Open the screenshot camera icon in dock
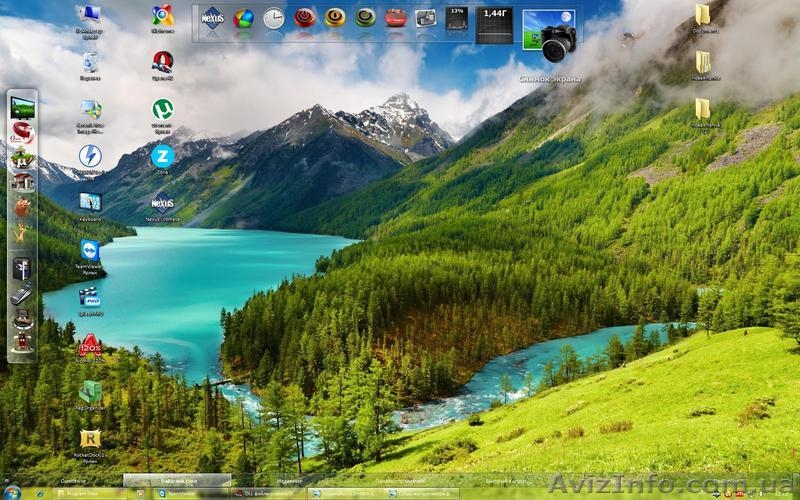 [x=549, y=36]
